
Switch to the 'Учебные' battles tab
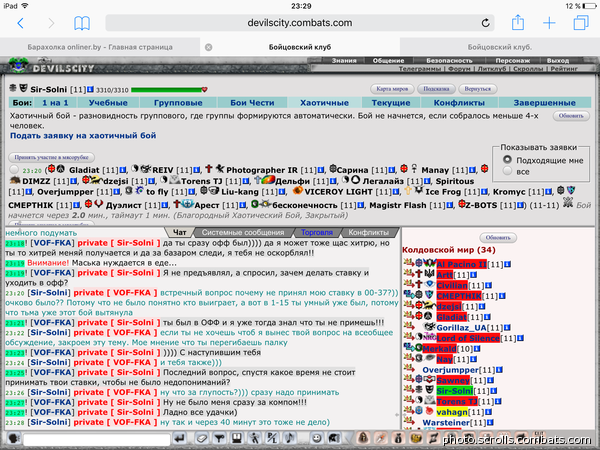[x=108, y=103]
